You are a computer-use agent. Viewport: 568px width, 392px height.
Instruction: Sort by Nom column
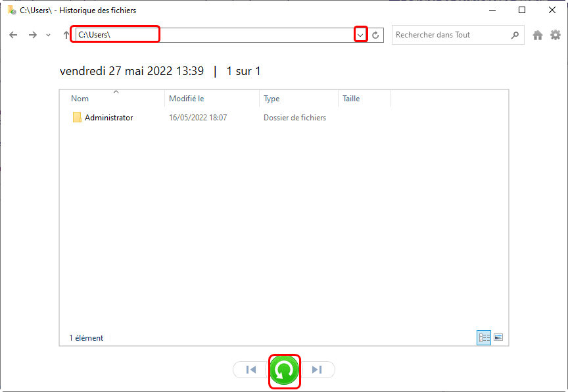[80, 99]
